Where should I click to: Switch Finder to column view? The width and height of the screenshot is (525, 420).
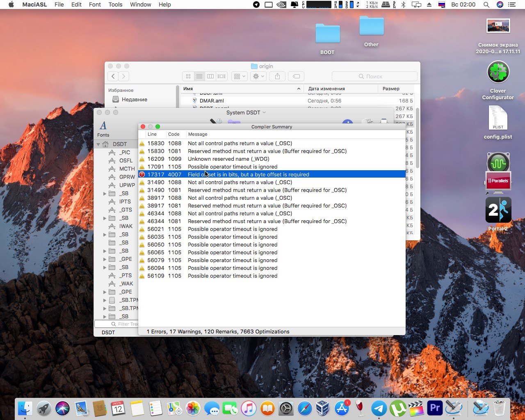point(210,76)
